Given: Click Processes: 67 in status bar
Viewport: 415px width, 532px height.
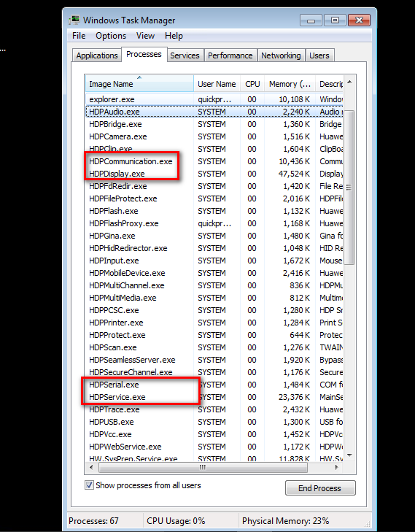Looking at the screenshot, I should pos(93,521).
